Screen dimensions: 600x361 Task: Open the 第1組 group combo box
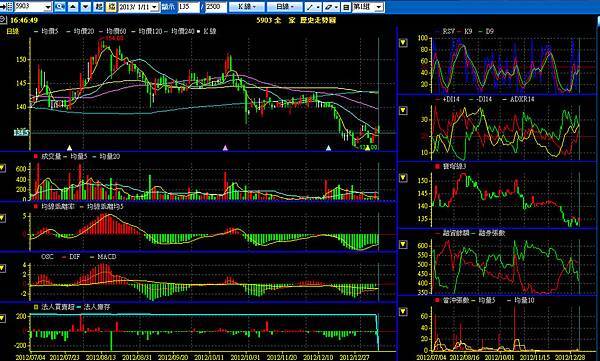[x=368, y=7]
